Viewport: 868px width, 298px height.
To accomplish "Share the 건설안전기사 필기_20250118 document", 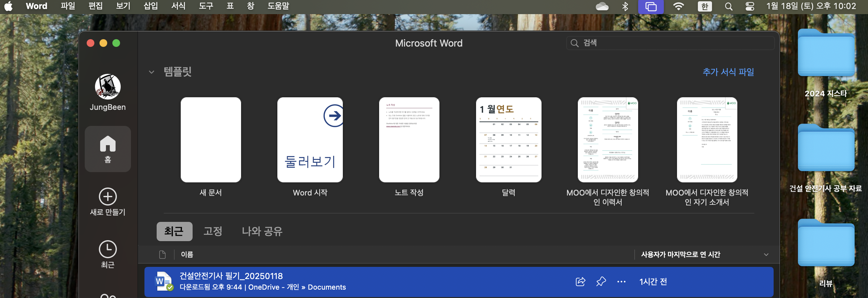I will (x=580, y=282).
